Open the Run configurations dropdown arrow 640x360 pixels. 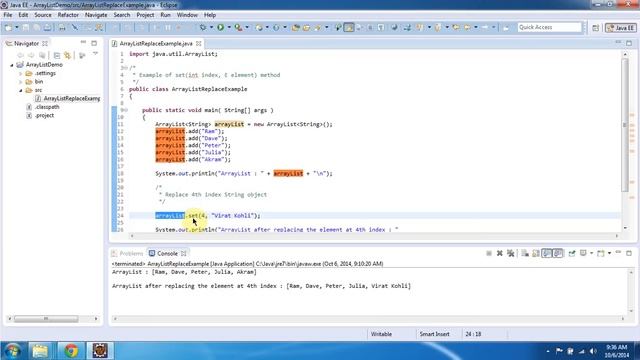[x=229, y=27]
